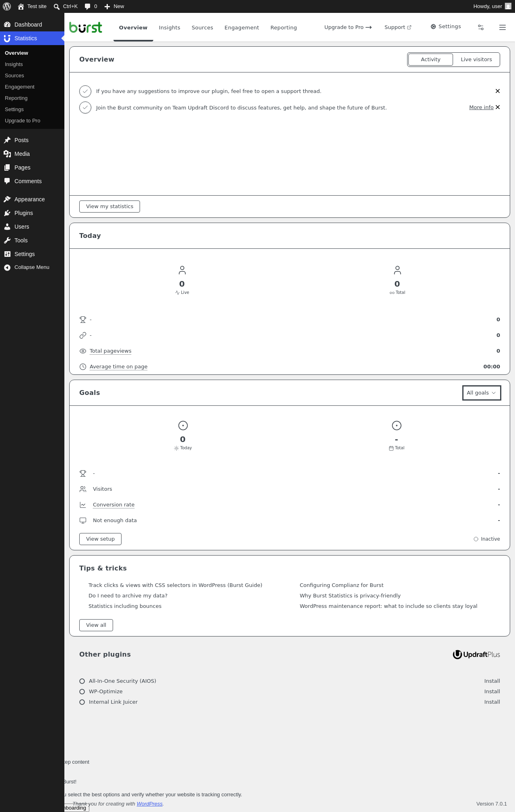This screenshot has width=515, height=812.
Task: Open the WordPress footer link
Action: (x=150, y=804)
